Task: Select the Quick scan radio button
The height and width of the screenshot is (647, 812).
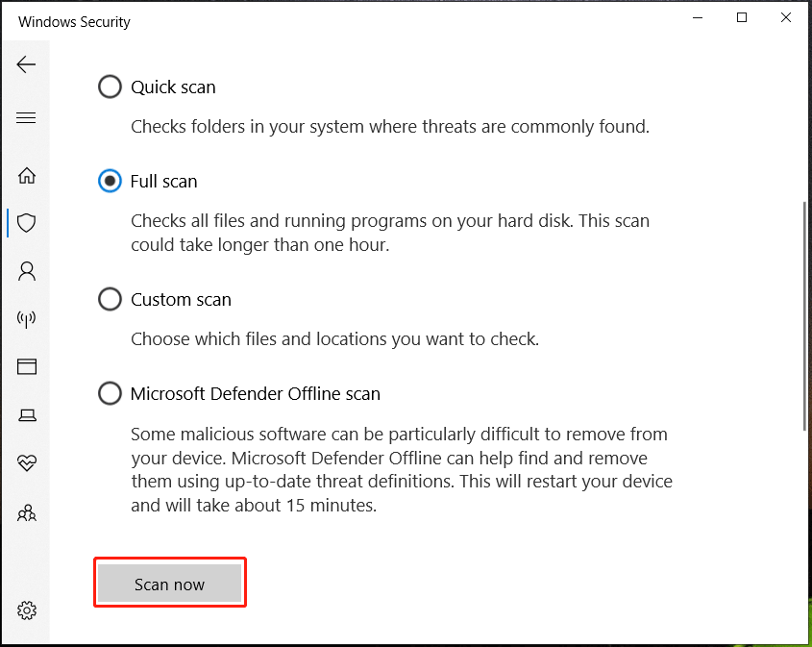Action: [111, 87]
